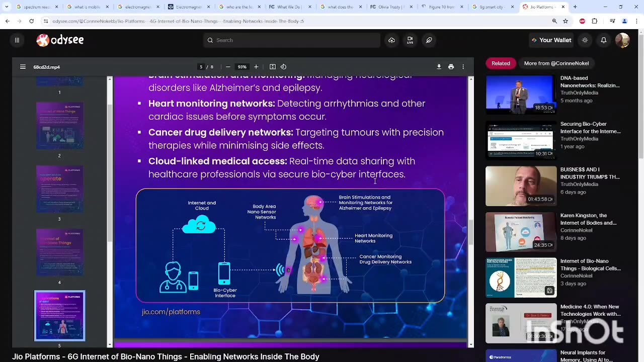644x362 pixels.
Task: Select page 5 thumbnail
Action: coord(59,316)
